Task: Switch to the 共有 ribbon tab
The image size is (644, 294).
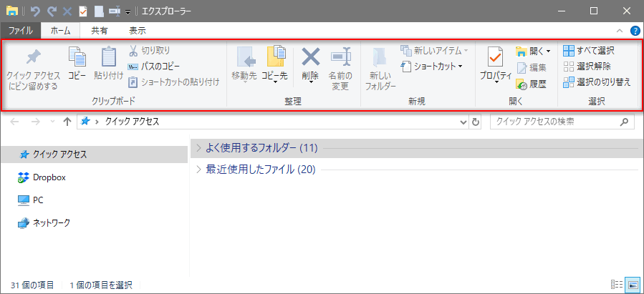Action: [100, 31]
